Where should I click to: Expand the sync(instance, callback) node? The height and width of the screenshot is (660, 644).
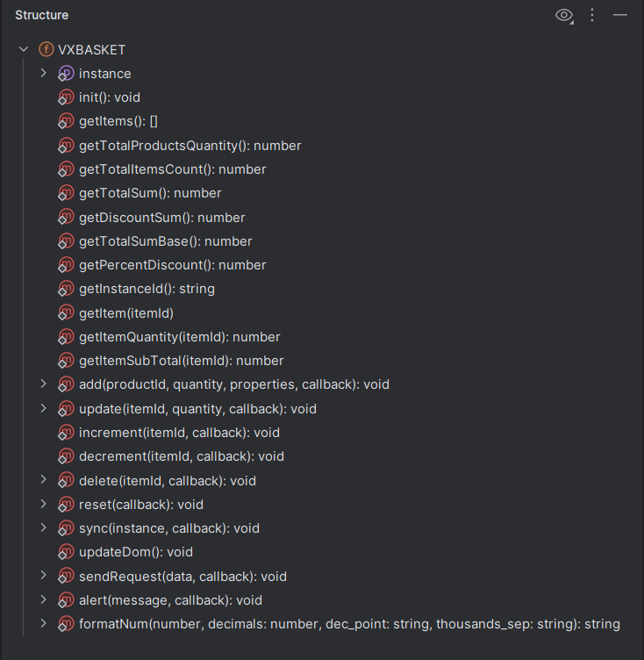[x=43, y=528]
